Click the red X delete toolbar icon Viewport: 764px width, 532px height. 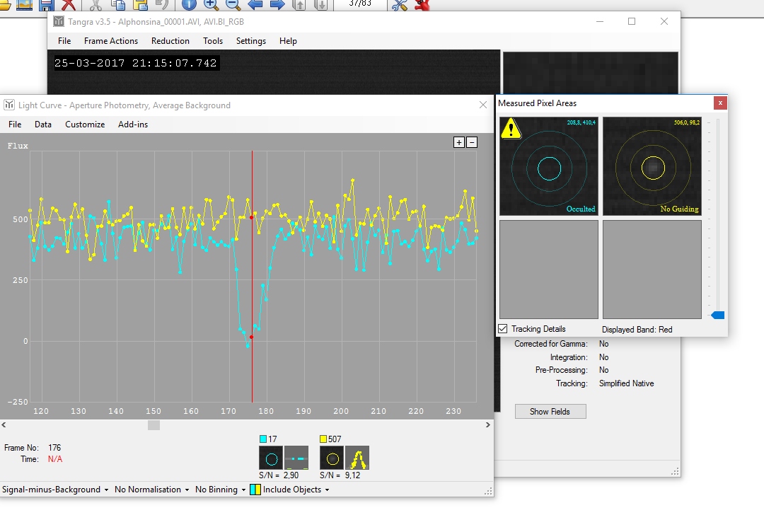(69, 5)
